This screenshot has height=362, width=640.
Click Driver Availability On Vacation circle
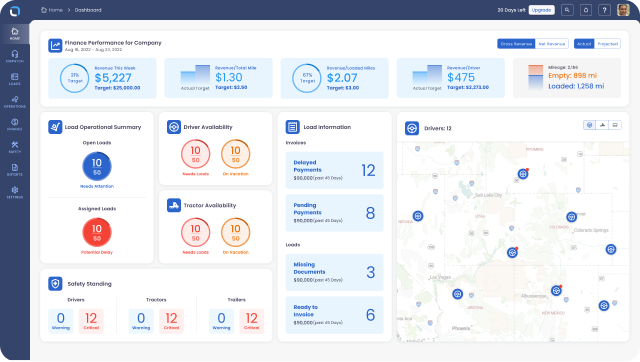click(236, 154)
